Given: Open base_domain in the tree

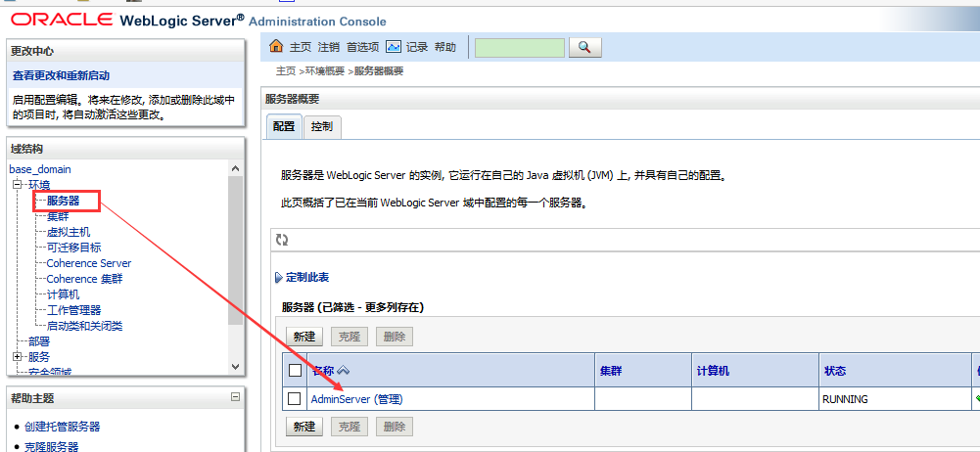Looking at the screenshot, I should coord(40,169).
